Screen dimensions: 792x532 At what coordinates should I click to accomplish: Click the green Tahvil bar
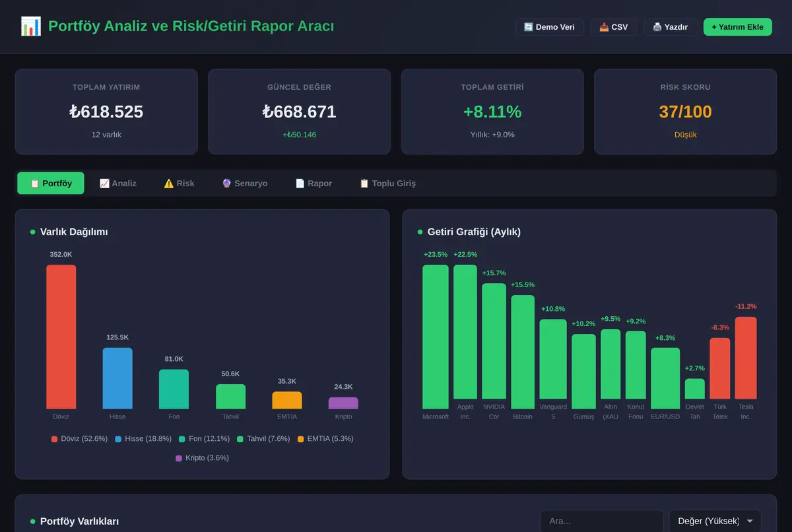230,397
